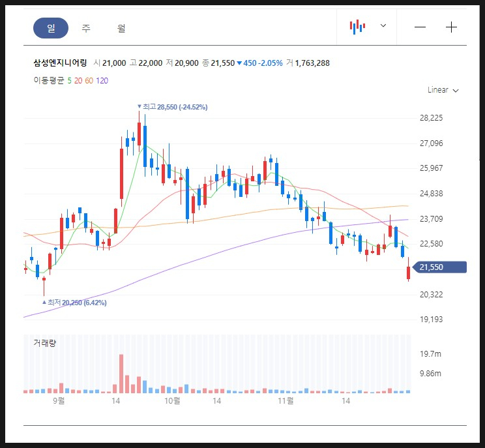Click the 23,709 price axis label

click(431, 219)
